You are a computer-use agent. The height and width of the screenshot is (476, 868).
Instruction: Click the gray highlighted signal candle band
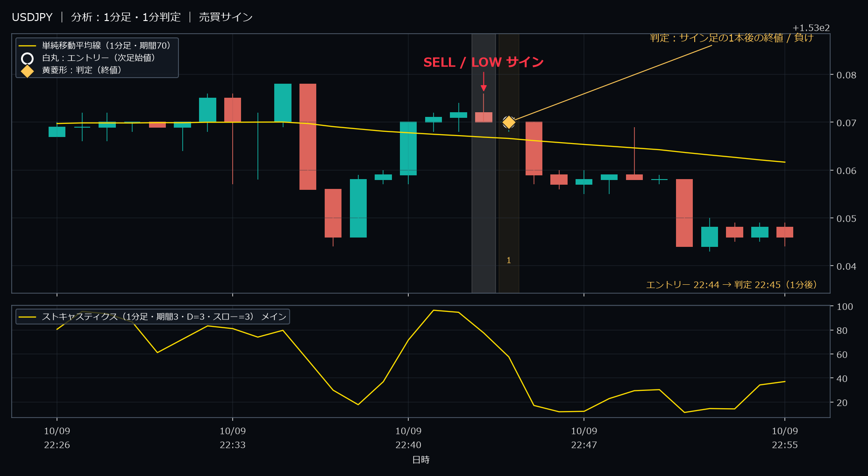click(484, 164)
